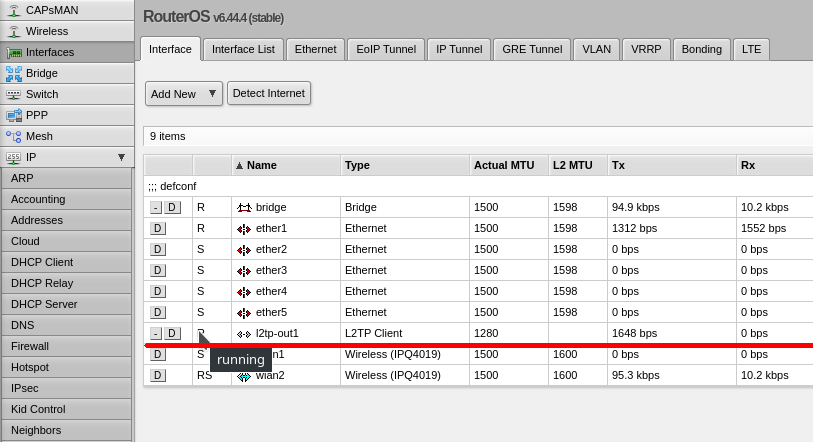Image resolution: width=813 pixels, height=442 pixels.
Task: Disable ether4 using its D button
Action: pyautogui.click(x=158, y=292)
